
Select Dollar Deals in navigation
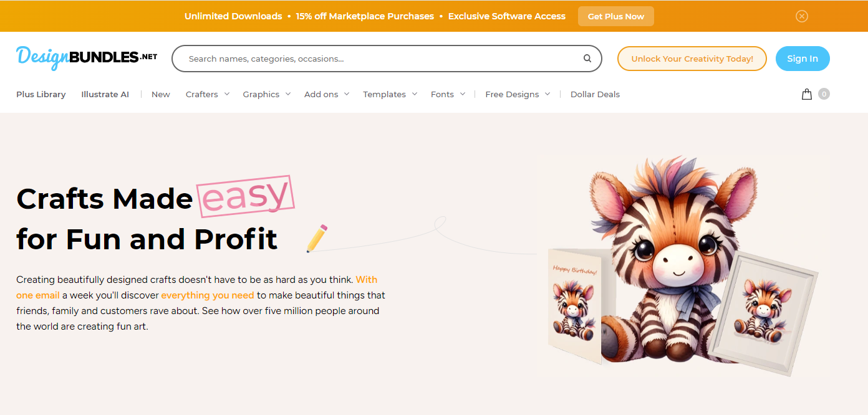point(595,94)
